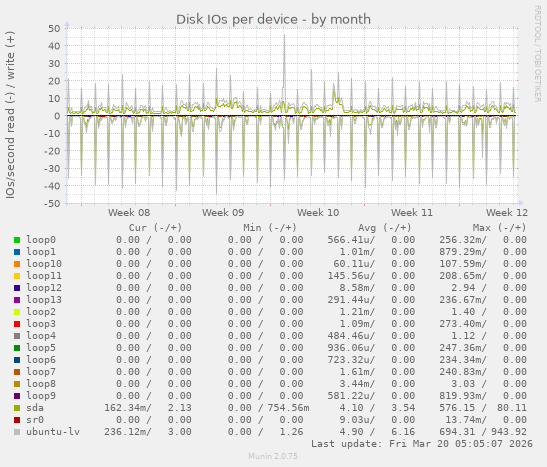Click the Munin 2.0.75 version text
Image resolution: width=547 pixels, height=467 pixels.
point(273,456)
